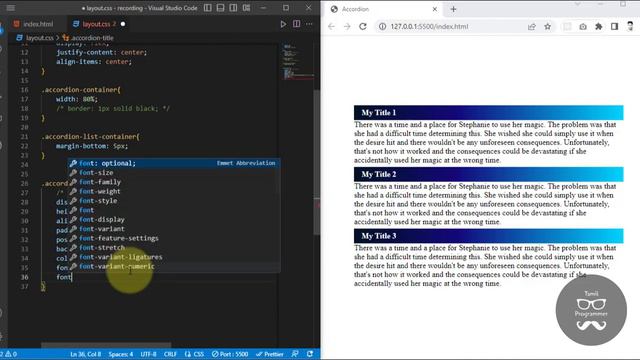Open notifications bell in status bar

tap(310, 354)
